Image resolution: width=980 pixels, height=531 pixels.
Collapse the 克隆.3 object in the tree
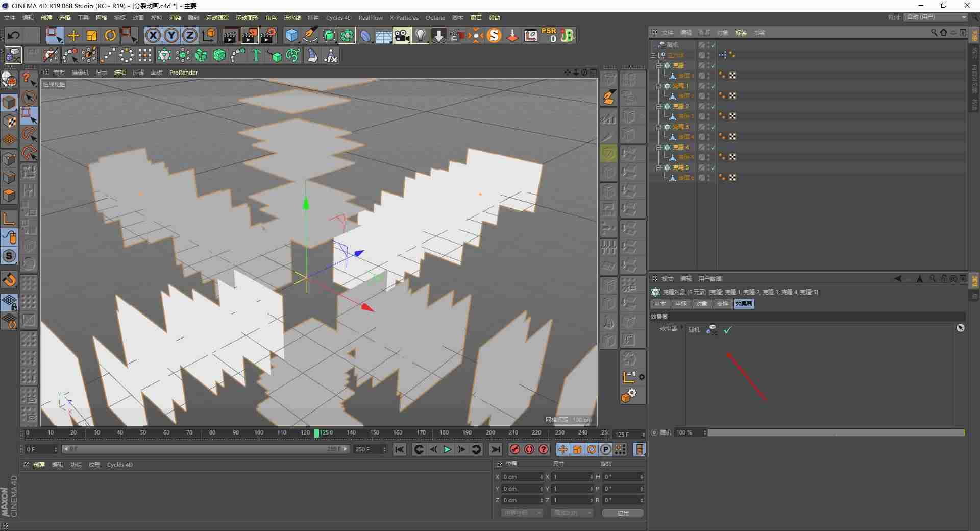point(659,127)
